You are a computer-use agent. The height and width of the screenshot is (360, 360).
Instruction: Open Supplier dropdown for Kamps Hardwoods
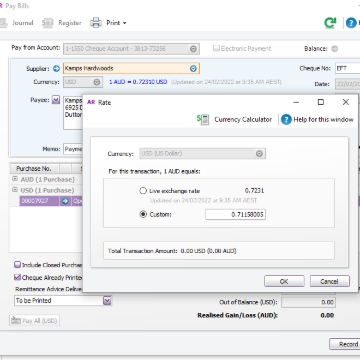point(193,68)
